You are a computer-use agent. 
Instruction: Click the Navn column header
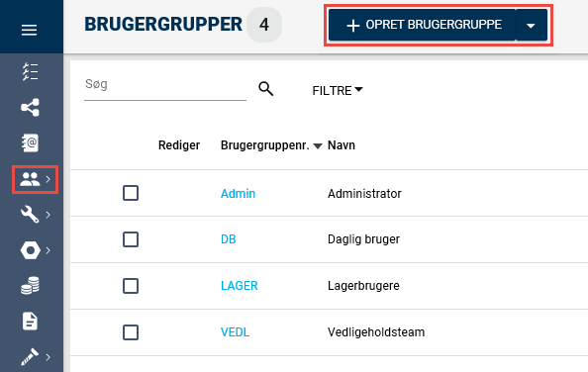click(x=342, y=145)
